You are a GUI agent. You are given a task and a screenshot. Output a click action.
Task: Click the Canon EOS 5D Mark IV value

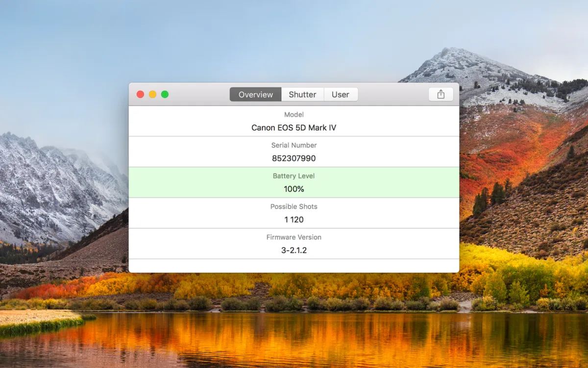click(294, 128)
